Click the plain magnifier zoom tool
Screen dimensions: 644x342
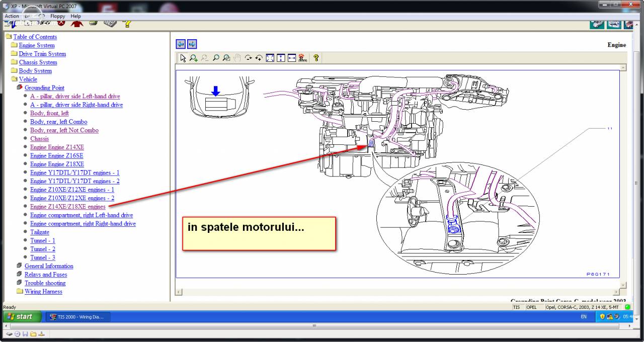pyautogui.click(x=216, y=58)
